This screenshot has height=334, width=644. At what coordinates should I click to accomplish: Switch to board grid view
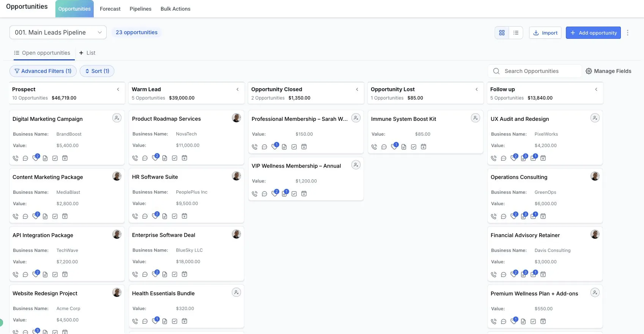tap(502, 33)
